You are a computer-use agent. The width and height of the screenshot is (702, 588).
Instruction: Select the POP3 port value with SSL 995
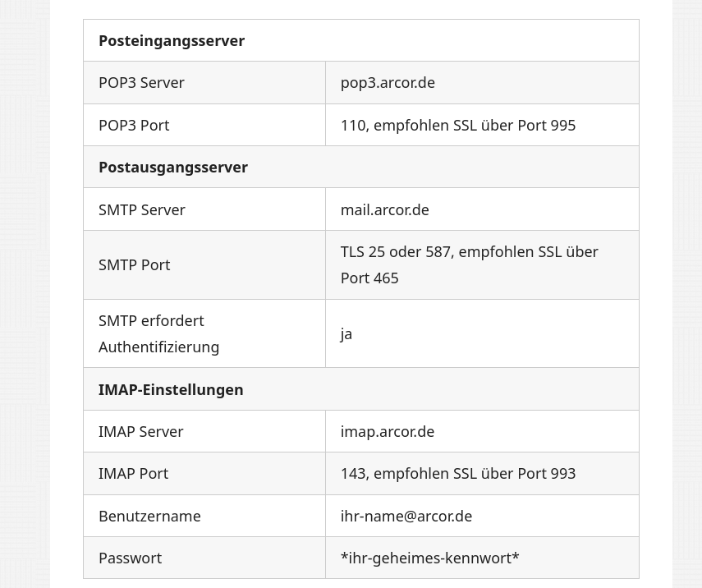[458, 126]
